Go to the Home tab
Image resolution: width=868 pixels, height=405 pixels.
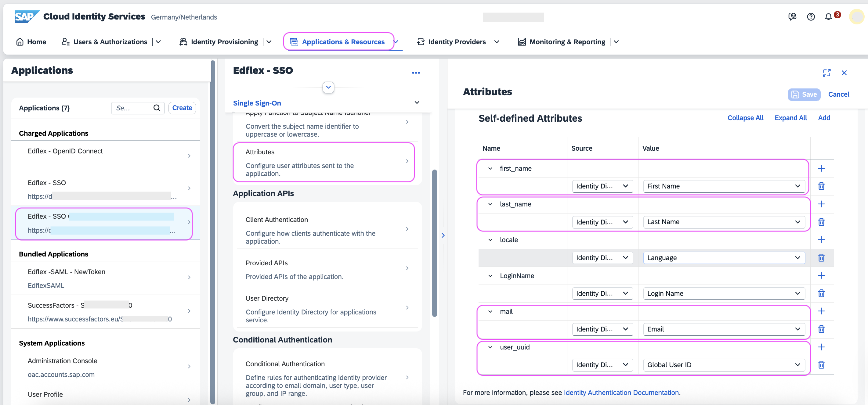click(31, 42)
